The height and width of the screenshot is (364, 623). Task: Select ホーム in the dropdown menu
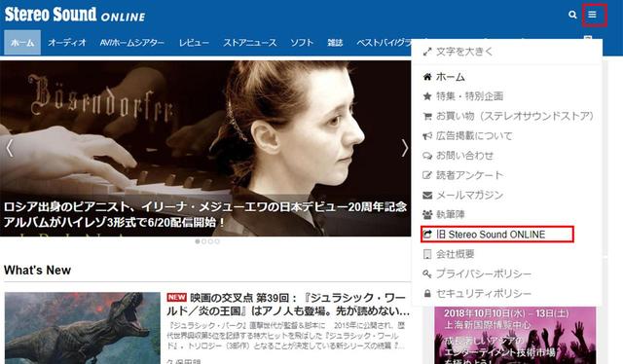[x=450, y=77]
